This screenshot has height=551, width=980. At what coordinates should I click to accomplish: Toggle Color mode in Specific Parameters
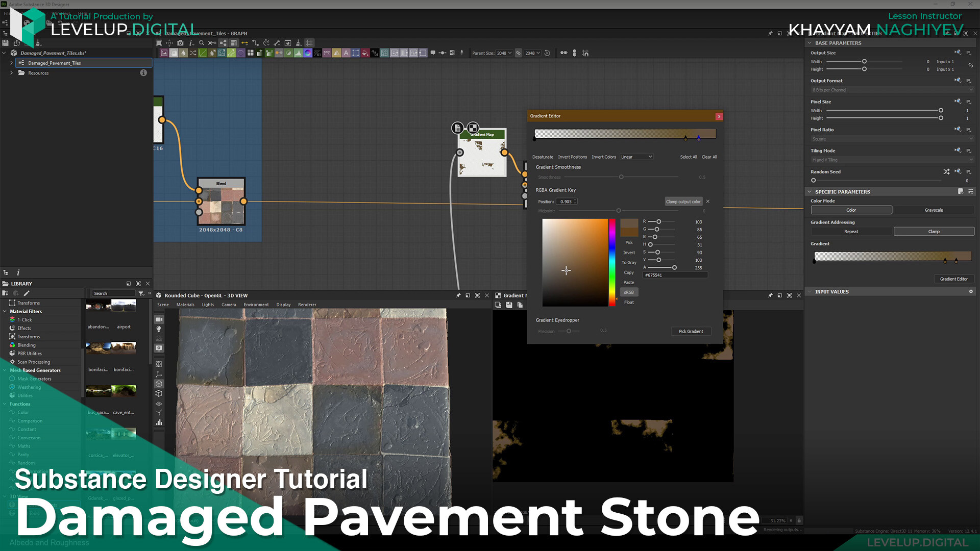(851, 210)
